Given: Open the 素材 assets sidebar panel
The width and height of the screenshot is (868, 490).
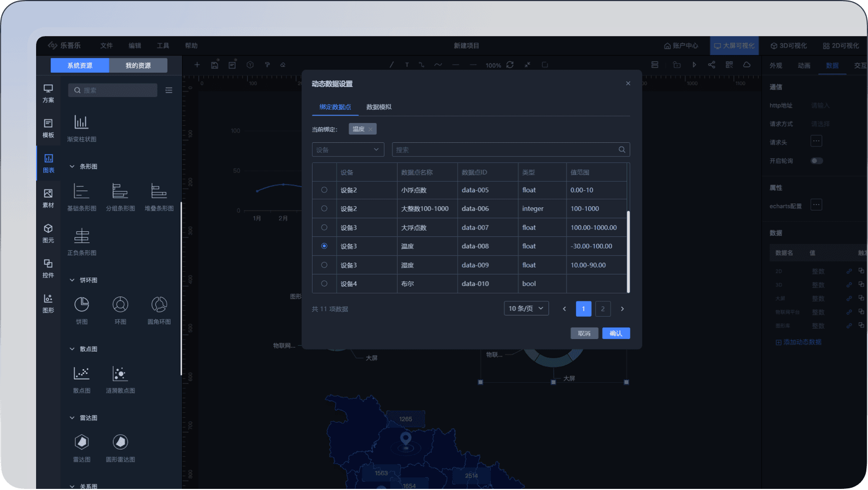Looking at the screenshot, I should point(48,198).
